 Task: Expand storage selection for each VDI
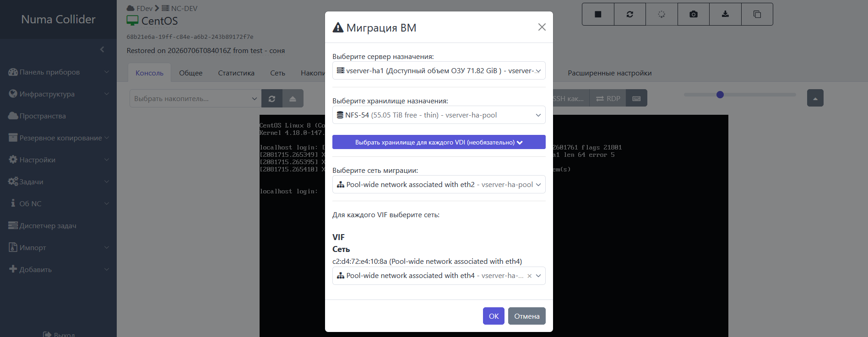[439, 142]
